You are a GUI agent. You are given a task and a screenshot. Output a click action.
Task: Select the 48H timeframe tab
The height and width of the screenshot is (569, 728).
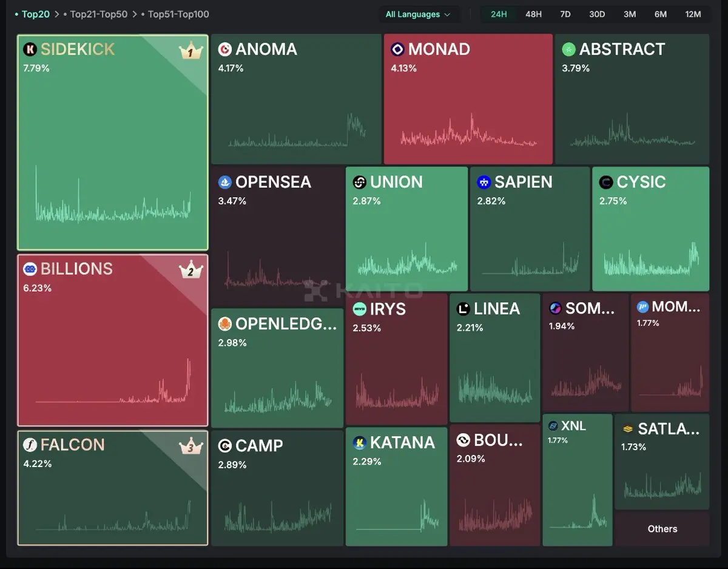(x=533, y=15)
